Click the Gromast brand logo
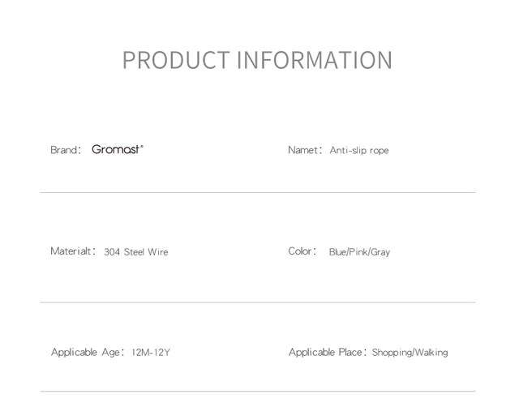The width and height of the screenshot is (519, 420). coord(117,150)
